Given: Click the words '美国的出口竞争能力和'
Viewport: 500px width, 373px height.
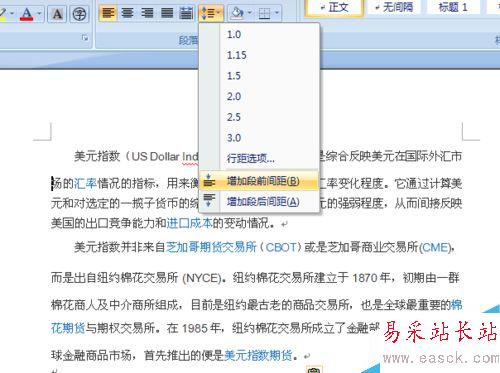Looking at the screenshot, I should click(109, 223).
